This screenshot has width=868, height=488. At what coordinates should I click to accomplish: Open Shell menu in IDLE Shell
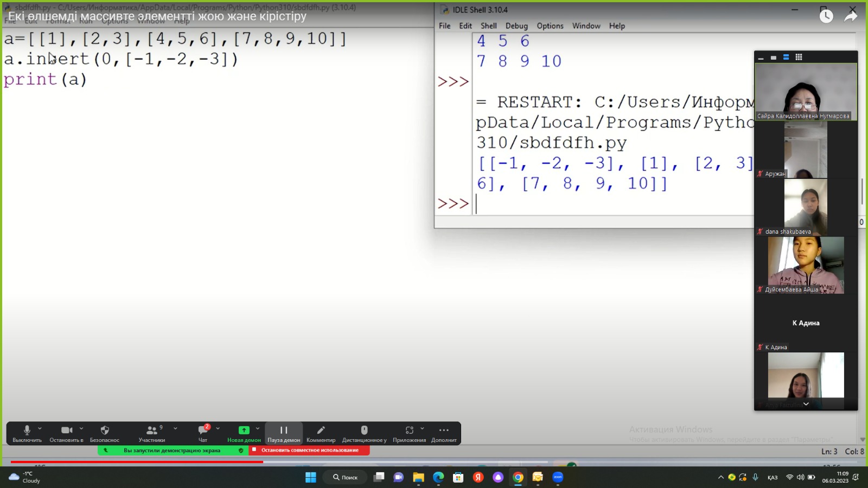(489, 25)
